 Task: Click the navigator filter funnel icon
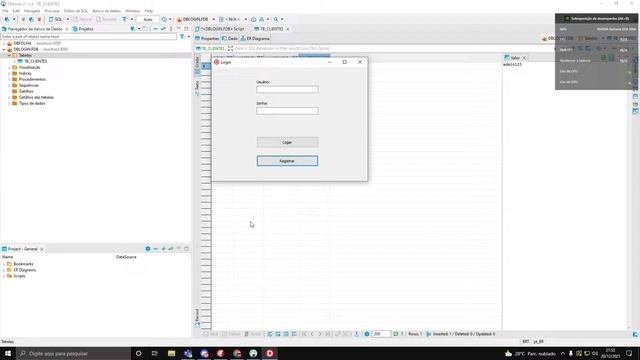click(182, 36)
